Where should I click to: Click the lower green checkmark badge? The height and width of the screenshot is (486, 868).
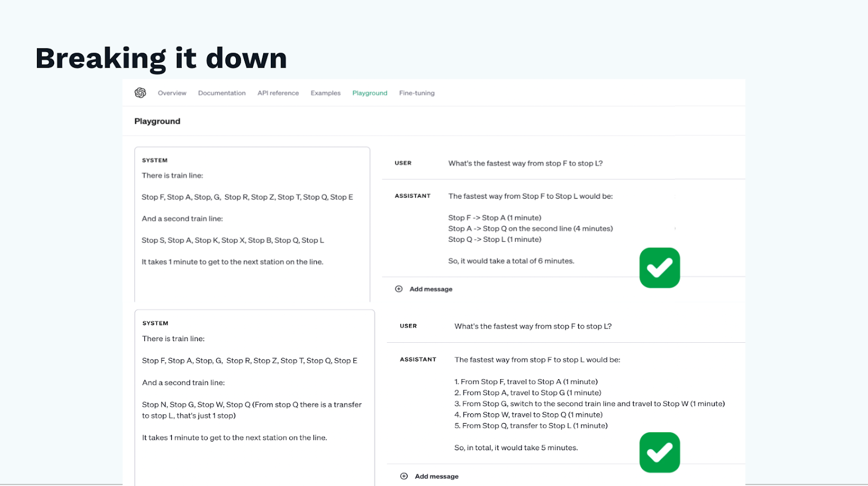[659, 452]
